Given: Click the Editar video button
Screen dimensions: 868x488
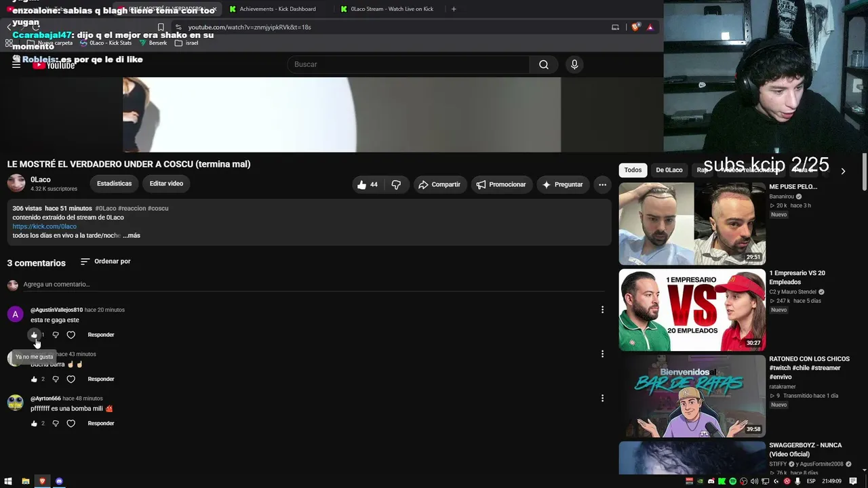Looking at the screenshot, I should coord(166,184).
